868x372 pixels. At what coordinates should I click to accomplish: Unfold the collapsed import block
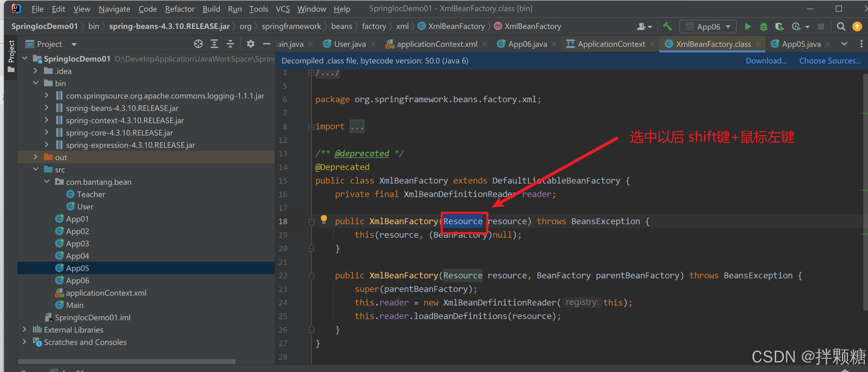point(357,127)
